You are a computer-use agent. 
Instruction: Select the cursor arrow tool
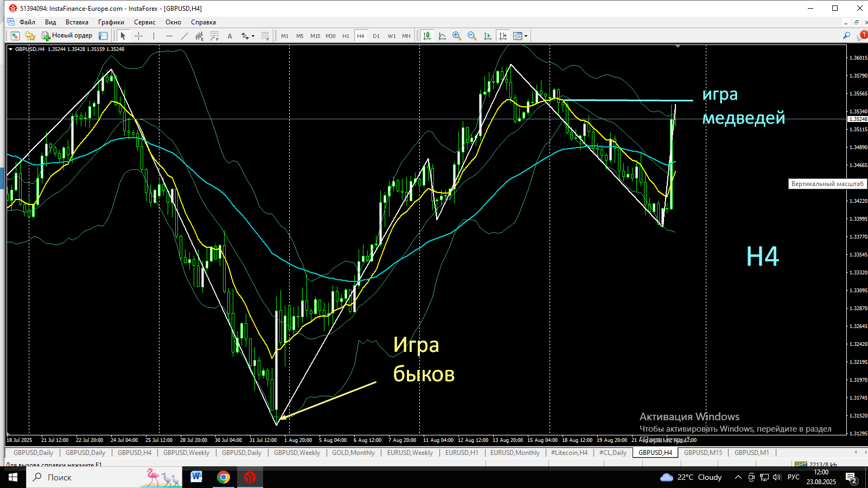click(x=123, y=36)
